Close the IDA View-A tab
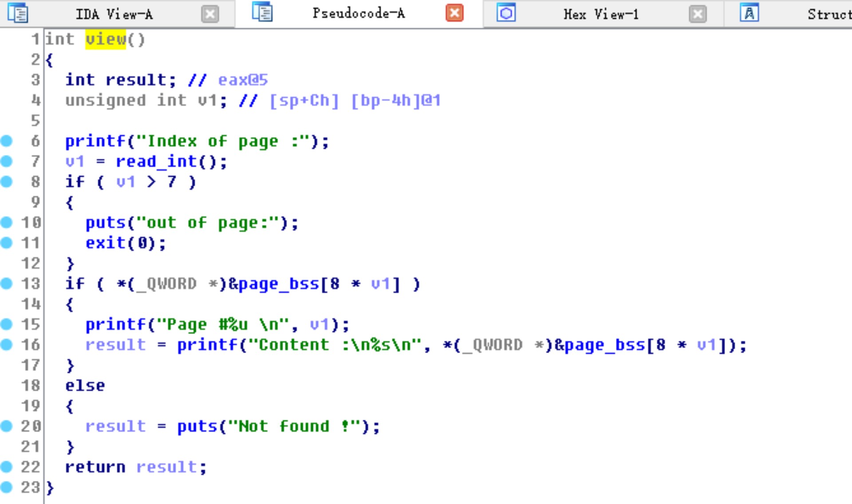Image resolution: width=852 pixels, height=504 pixels. (210, 14)
